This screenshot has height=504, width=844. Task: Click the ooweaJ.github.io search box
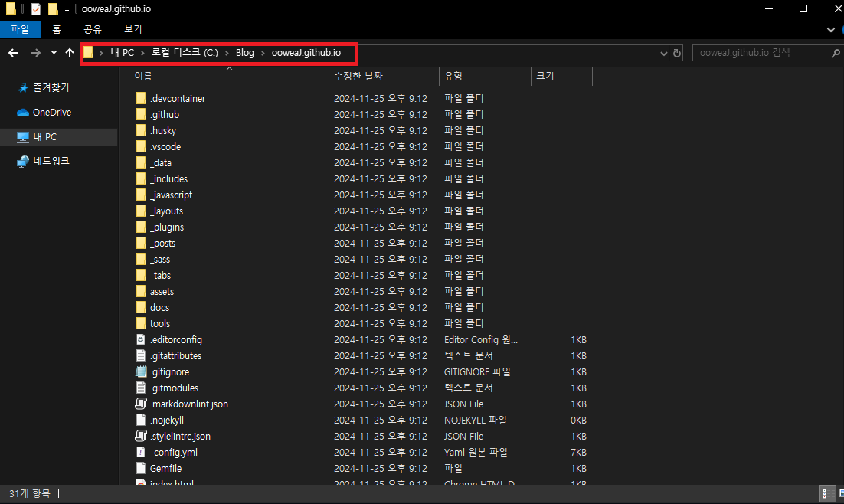pos(758,53)
